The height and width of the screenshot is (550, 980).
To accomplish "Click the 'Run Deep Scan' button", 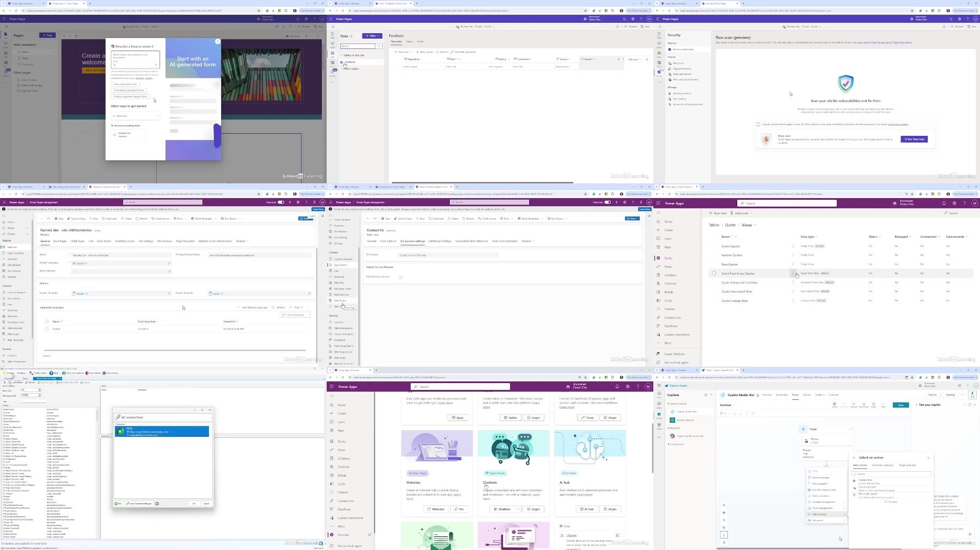I will point(914,139).
